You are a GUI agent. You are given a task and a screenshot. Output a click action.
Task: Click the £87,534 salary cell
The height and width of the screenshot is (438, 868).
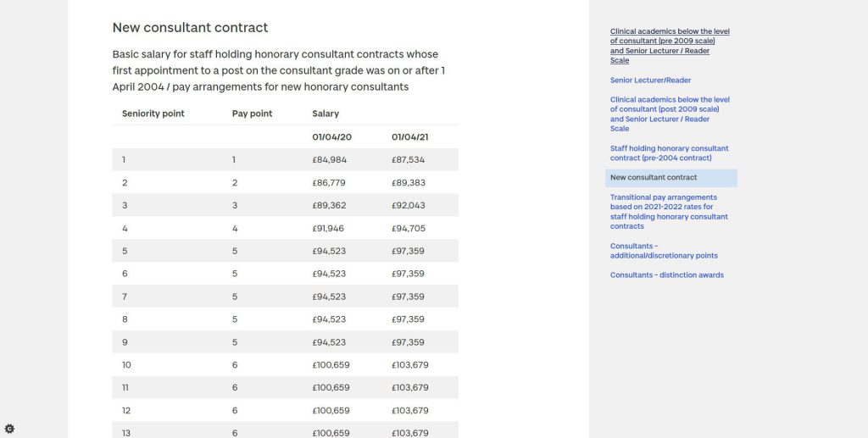409,160
